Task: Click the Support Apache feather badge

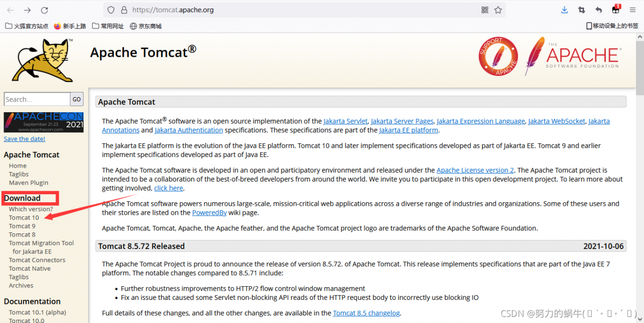Action: [x=498, y=56]
